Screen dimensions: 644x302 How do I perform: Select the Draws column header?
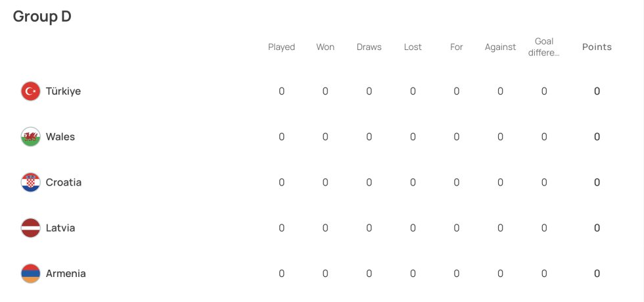(369, 47)
